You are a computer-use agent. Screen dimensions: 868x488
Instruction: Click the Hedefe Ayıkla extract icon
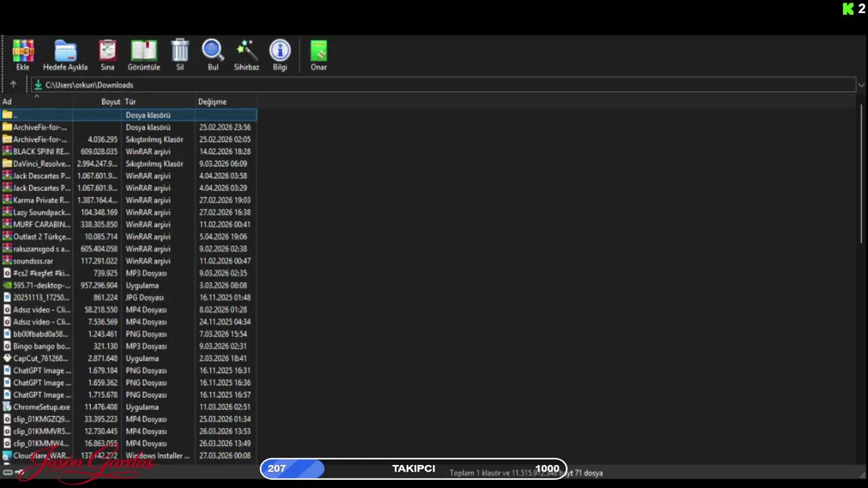[65, 51]
